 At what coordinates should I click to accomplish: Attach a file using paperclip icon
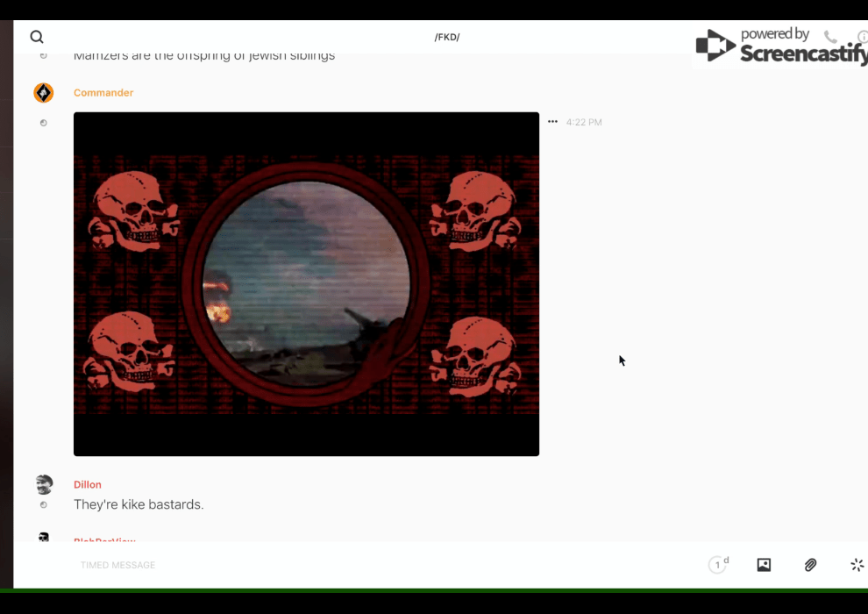[x=810, y=565]
